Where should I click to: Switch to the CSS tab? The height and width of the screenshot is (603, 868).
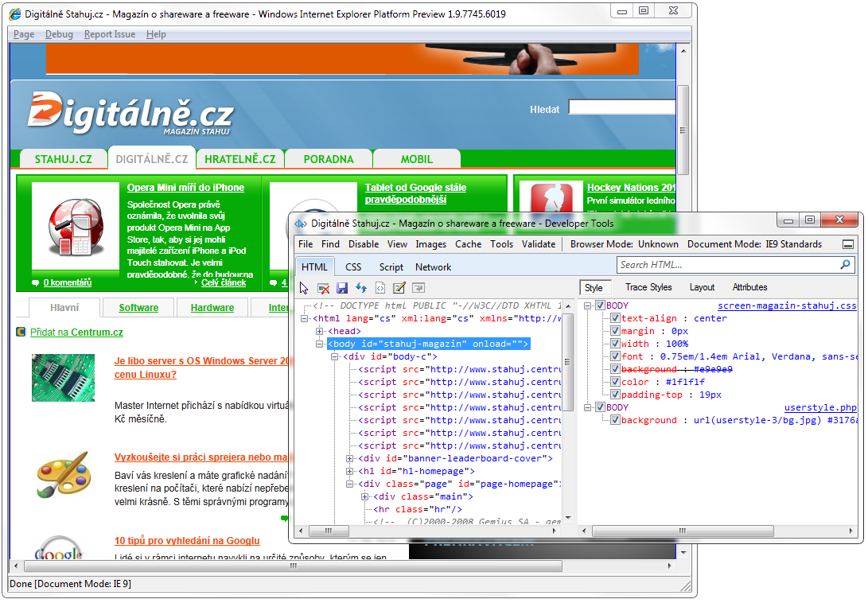click(x=353, y=266)
